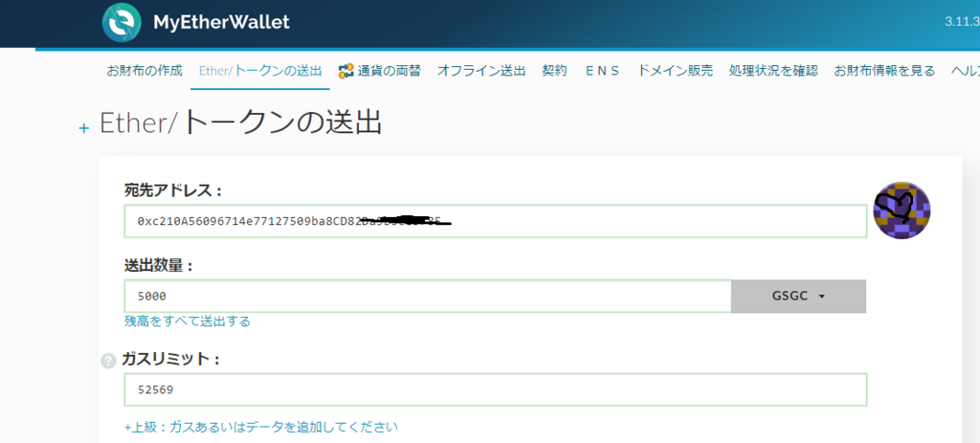Image resolution: width=980 pixels, height=443 pixels.
Task: Click the 宛先アドレス input field
Action: [x=496, y=221]
